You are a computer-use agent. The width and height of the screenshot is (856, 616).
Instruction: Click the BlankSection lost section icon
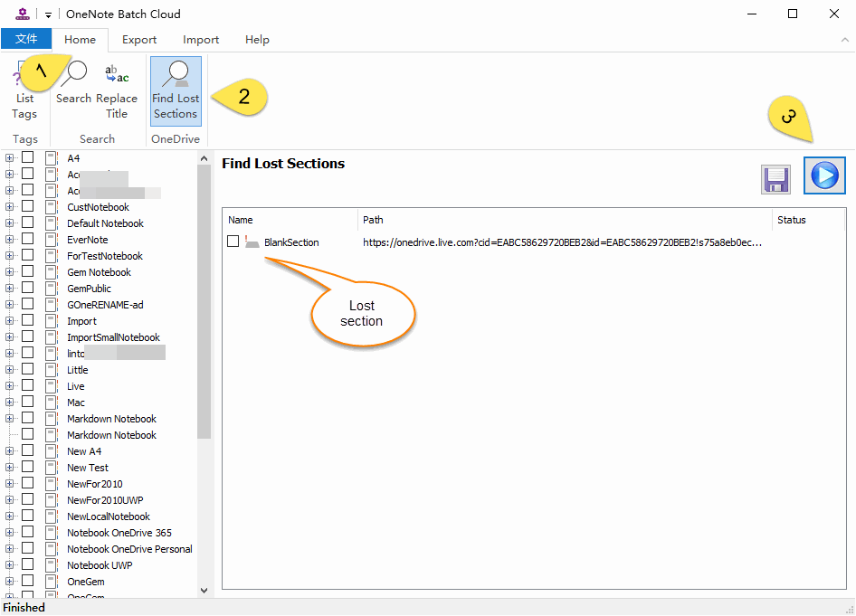[x=252, y=242]
